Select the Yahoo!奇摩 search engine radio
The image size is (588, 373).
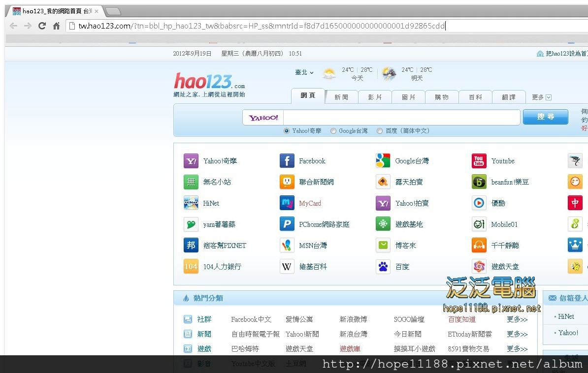pyautogui.click(x=287, y=131)
